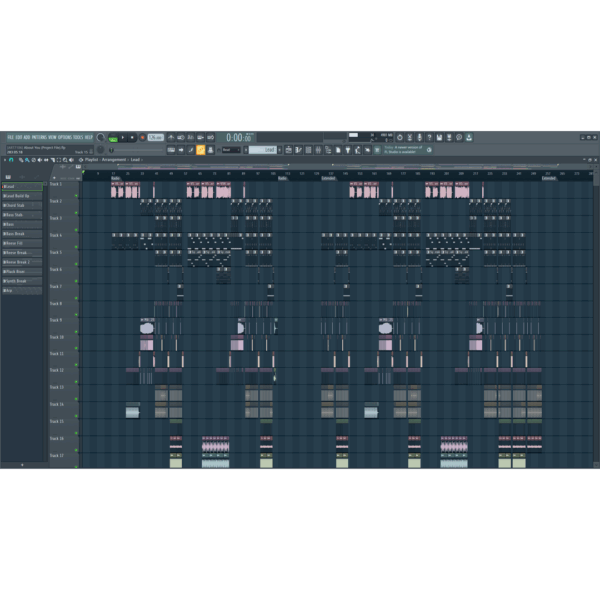
Task: Toggle the overdub/blend recording icon
Action: pyautogui.click(x=201, y=137)
